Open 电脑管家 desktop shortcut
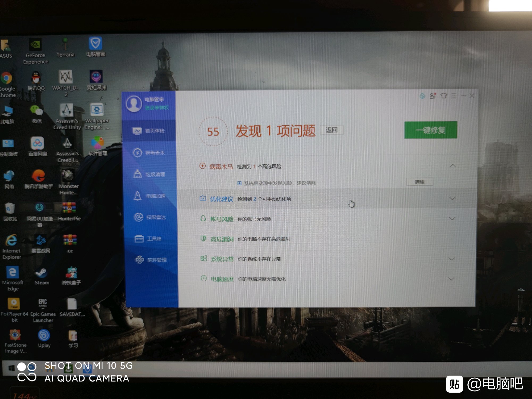The height and width of the screenshot is (399, 532). tap(96, 47)
